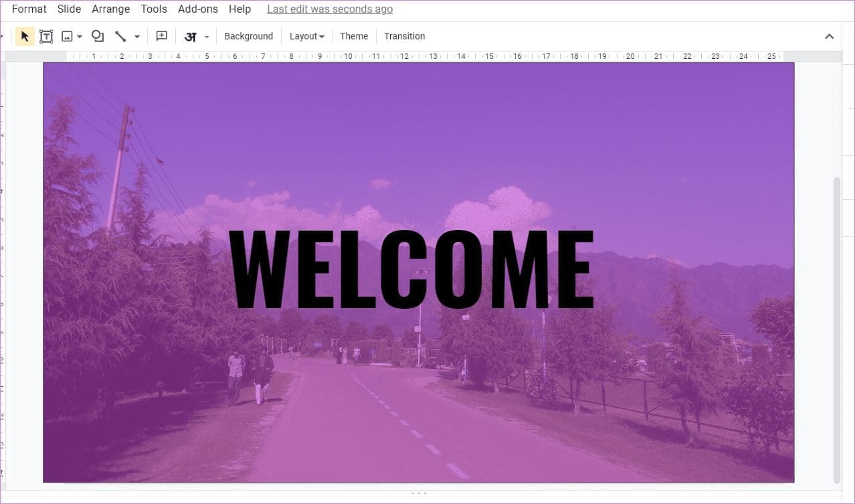
Task: Open the Layout dropdown
Action: click(306, 36)
